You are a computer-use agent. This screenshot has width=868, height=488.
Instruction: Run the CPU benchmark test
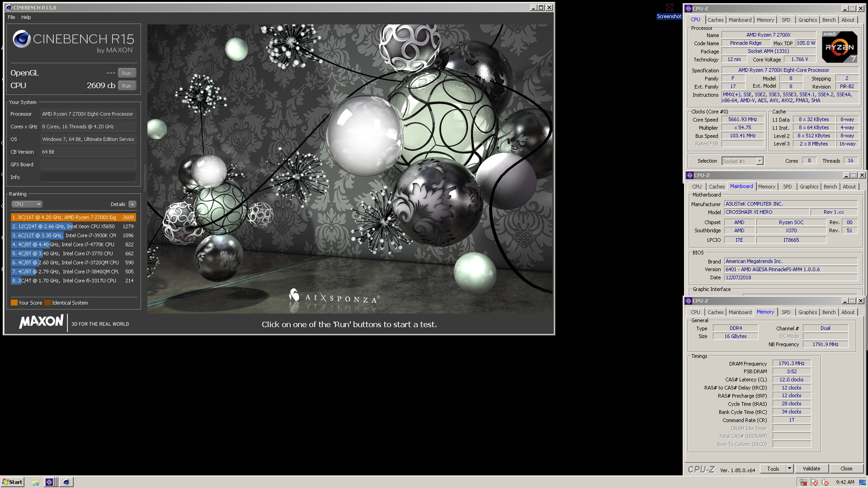coord(127,86)
